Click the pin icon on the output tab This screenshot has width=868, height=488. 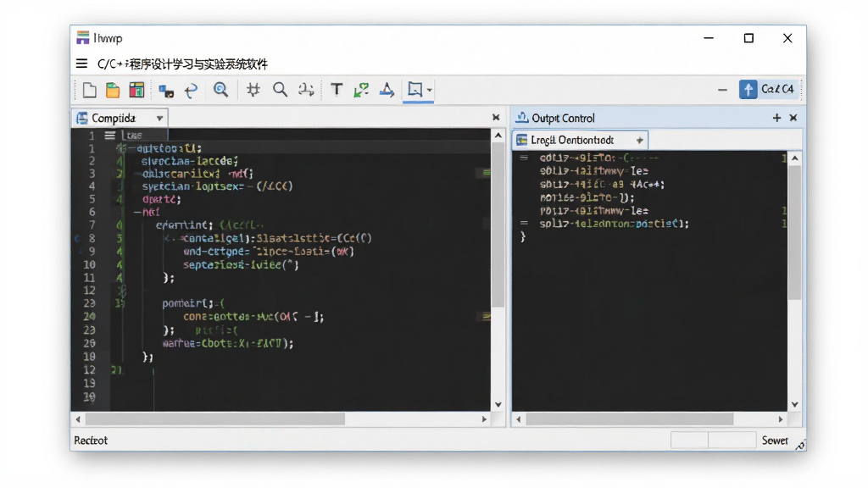(639, 141)
